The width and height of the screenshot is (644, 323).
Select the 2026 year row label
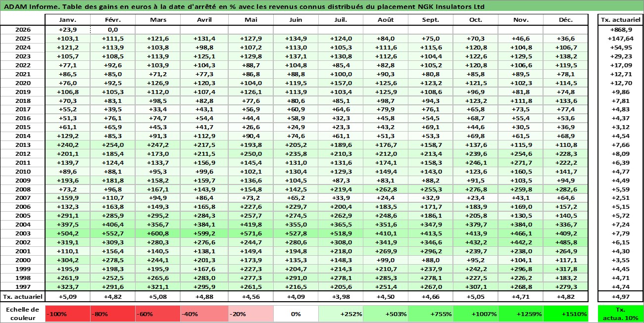(x=23, y=30)
